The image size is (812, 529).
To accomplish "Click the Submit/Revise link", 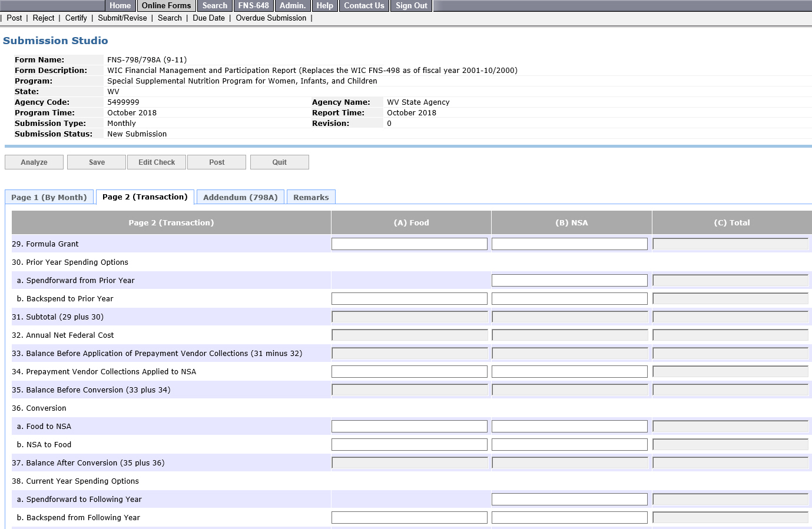I will [x=122, y=18].
